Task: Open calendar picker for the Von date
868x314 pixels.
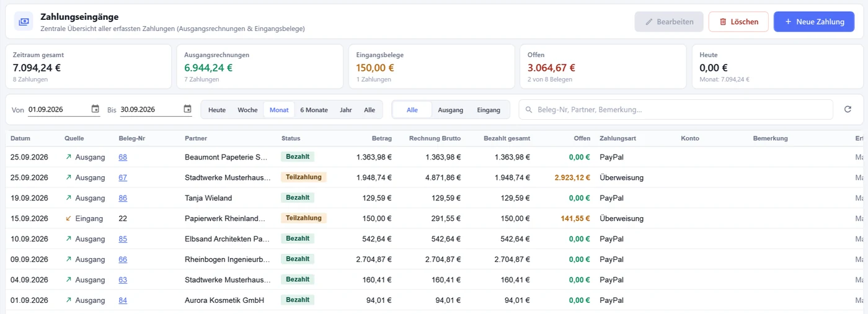Action: [95, 109]
